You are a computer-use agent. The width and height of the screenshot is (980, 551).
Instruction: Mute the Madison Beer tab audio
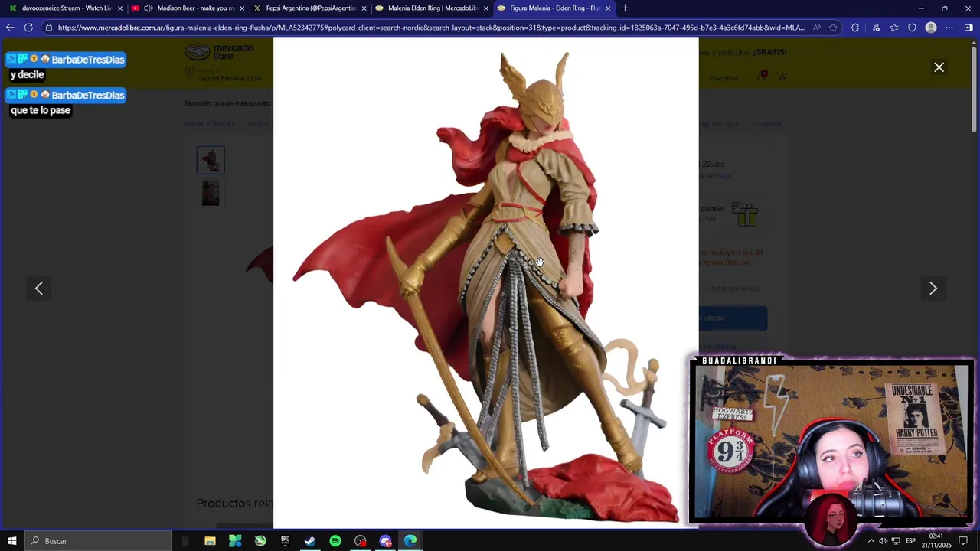pyautogui.click(x=148, y=8)
